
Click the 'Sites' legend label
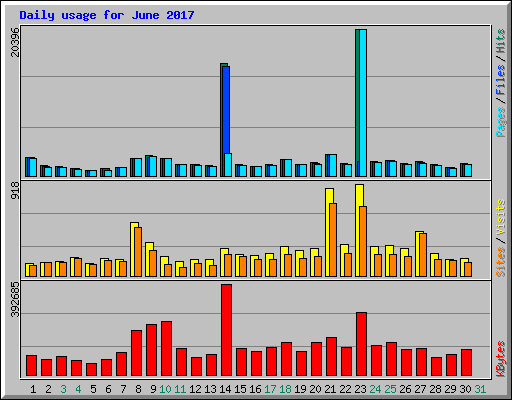[501, 262]
